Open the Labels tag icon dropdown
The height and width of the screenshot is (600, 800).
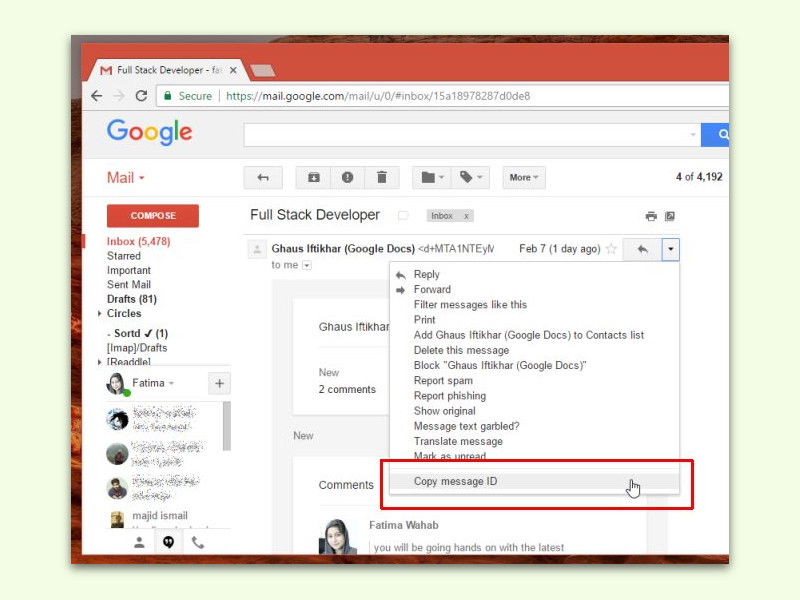coord(470,178)
